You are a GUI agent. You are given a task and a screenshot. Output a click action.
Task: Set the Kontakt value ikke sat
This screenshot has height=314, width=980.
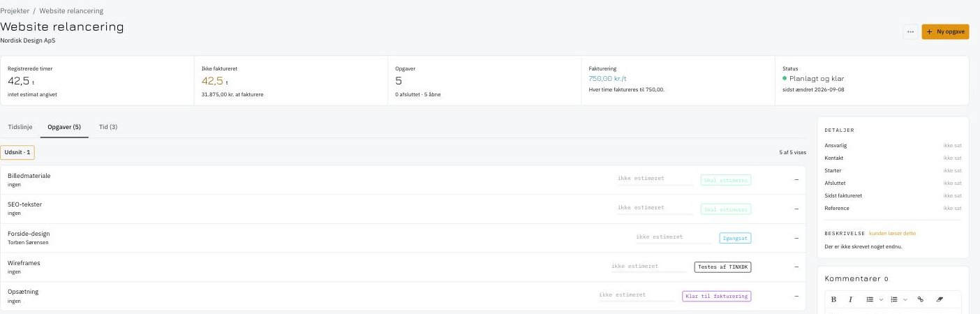click(x=952, y=158)
